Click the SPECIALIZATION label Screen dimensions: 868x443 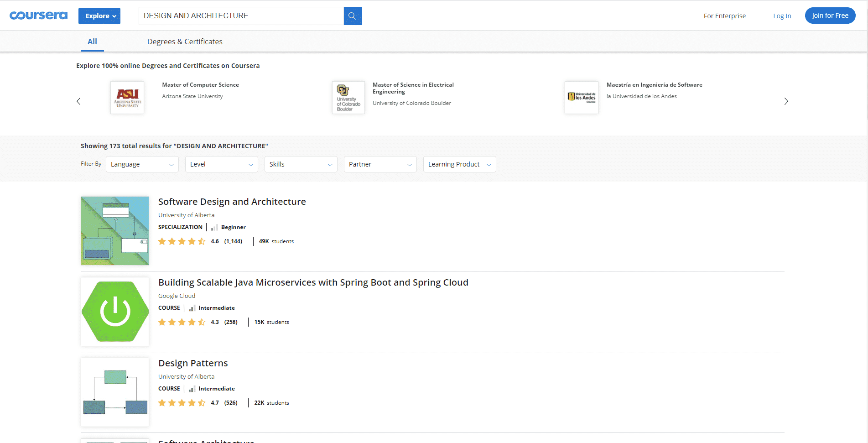[x=180, y=227]
